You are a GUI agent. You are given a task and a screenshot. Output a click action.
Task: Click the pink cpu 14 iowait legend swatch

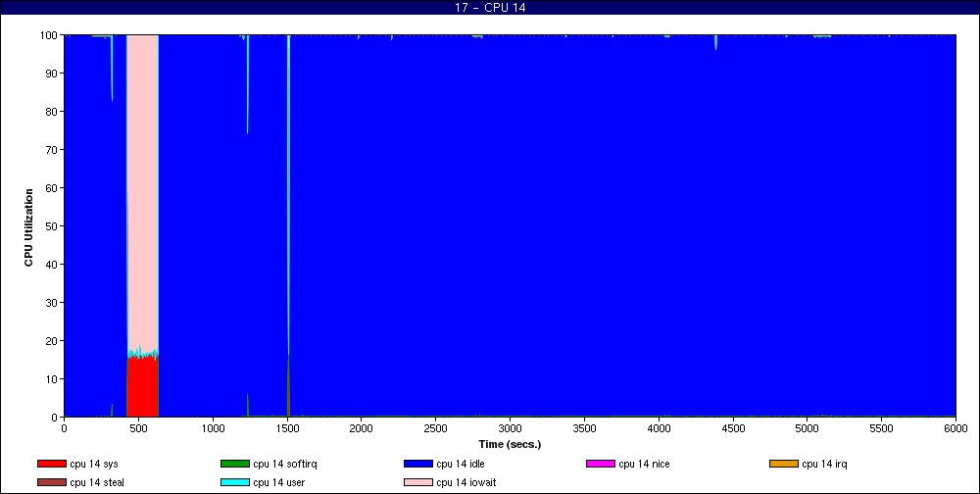(x=418, y=483)
